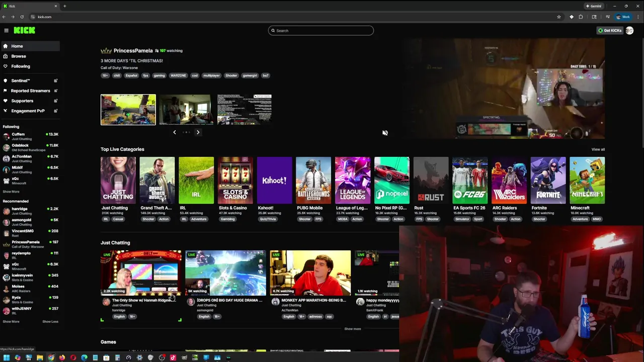The width and height of the screenshot is (644, 362).
Task: Click the Get KICKs button
Action: [610, 31]
